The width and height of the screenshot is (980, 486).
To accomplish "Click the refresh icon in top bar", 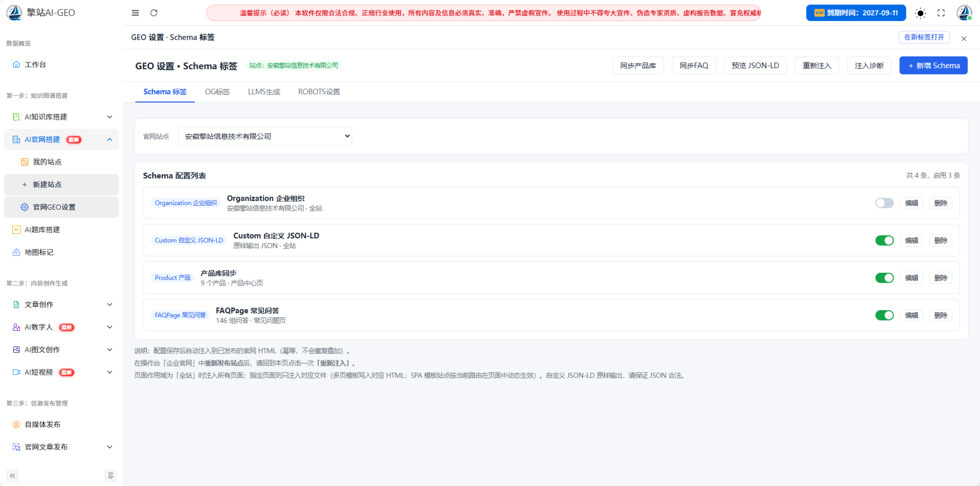I will tap(154, 13).
